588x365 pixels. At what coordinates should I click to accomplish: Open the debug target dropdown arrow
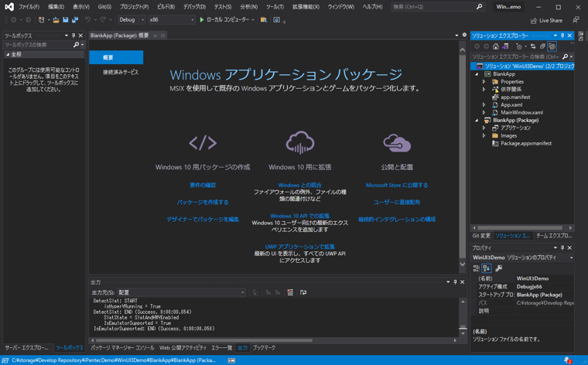click(253, 20)
